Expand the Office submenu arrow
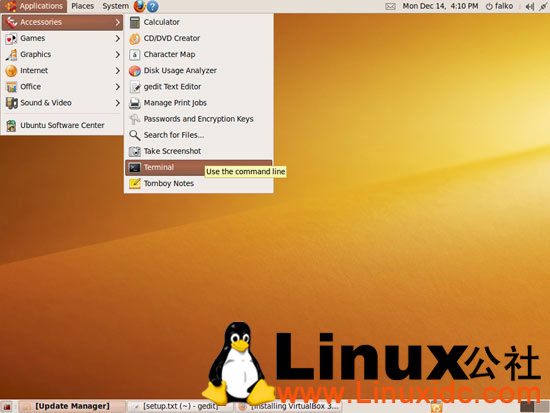This screenshot has width=550, height=413. (x=118, y=87)
